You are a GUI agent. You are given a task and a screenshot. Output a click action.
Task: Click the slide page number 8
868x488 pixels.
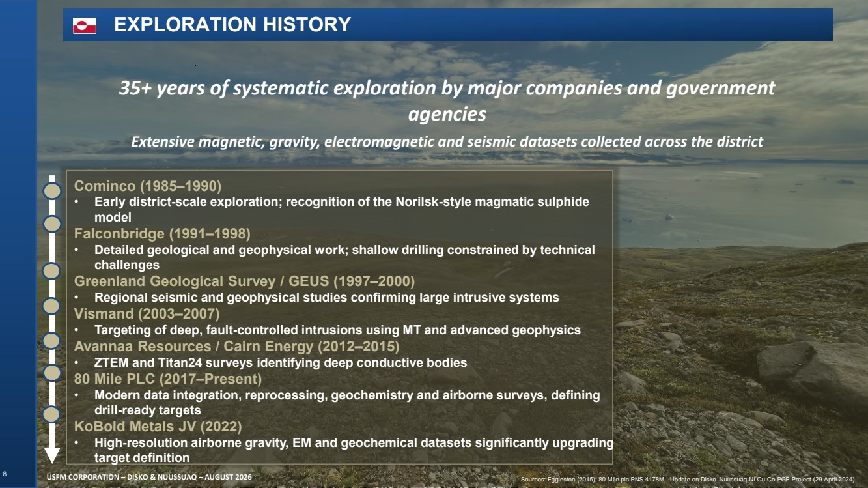coord(5,474)
